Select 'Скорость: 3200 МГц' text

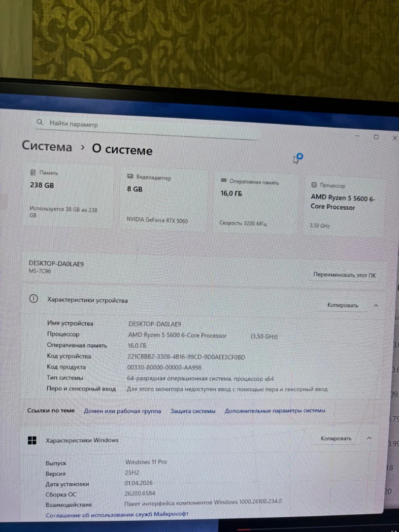pyautogui.click(x=243, y=223)
